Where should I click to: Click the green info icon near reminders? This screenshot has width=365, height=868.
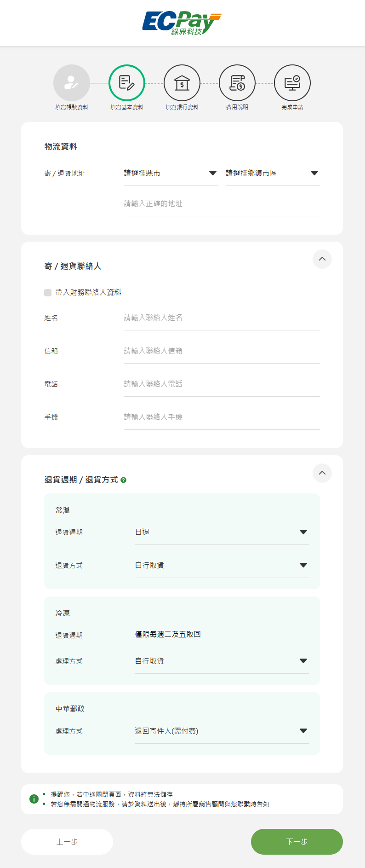point(34,799)
